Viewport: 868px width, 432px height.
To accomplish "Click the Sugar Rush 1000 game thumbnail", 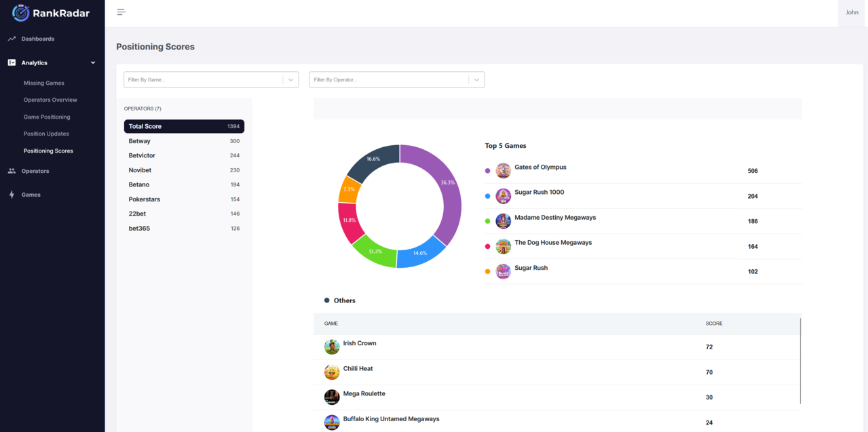I will coord(503,196).
